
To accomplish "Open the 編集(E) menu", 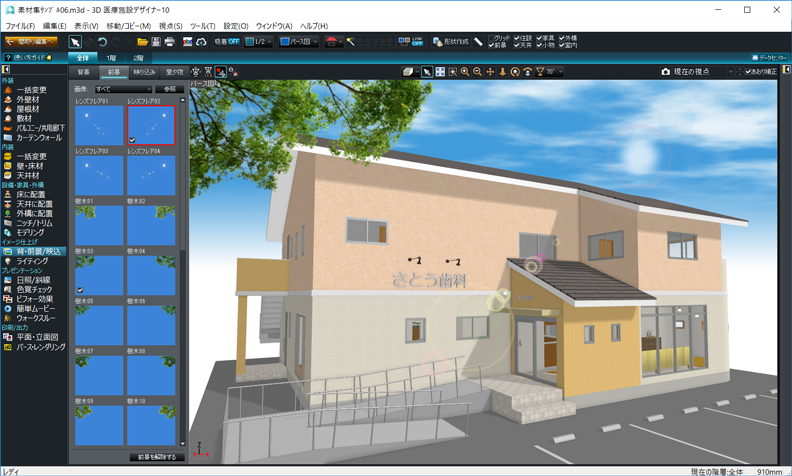I will (x=54, y=26).
